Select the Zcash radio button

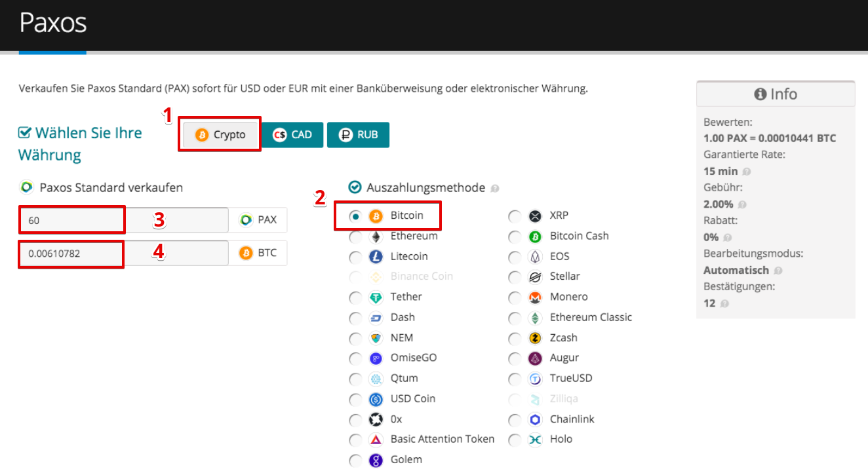tap(515, 338)
